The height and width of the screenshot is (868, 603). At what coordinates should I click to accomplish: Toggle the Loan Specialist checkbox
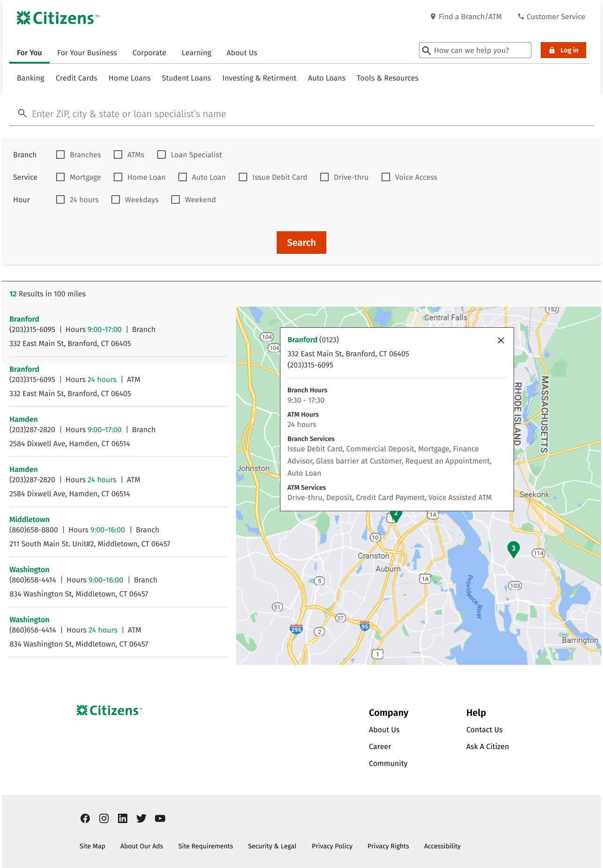pos(162,154)
